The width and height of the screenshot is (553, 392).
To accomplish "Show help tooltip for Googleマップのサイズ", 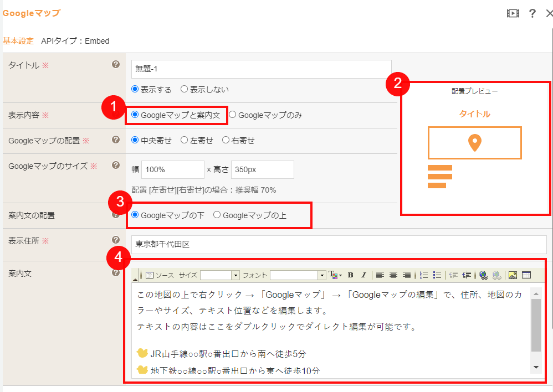I will 116,165.
